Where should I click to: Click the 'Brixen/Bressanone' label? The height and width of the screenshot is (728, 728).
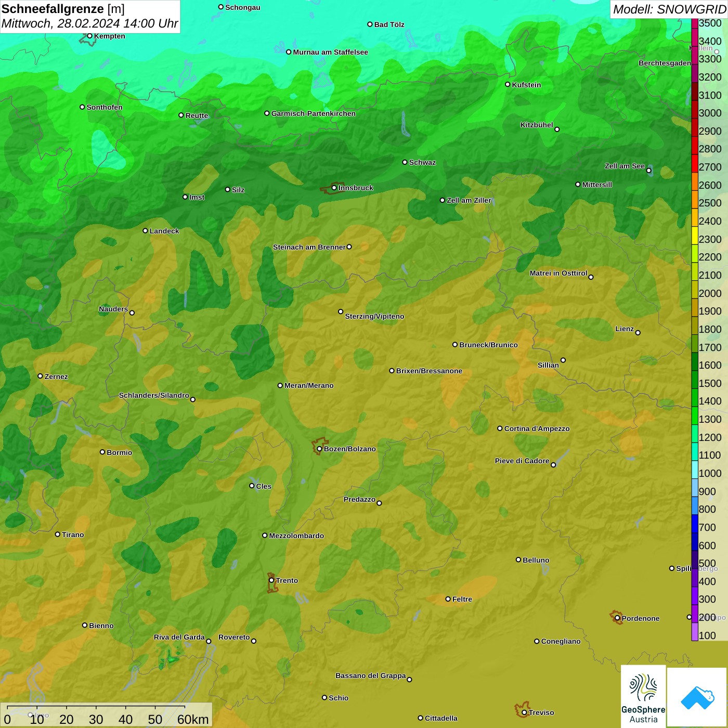coord(429,371)
